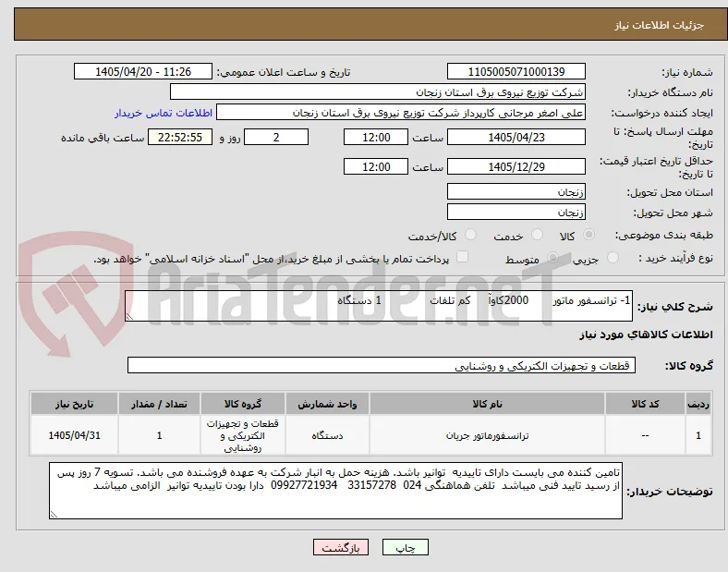Choose the متوسط purchase process option
728x572 pixels.
click(552, 257)
